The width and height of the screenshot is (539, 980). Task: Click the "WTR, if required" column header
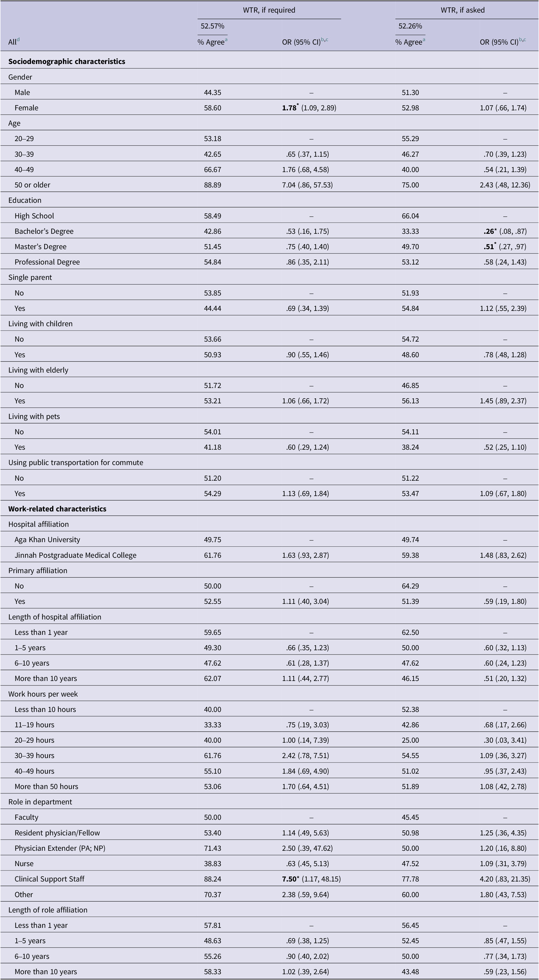[269, 10]
